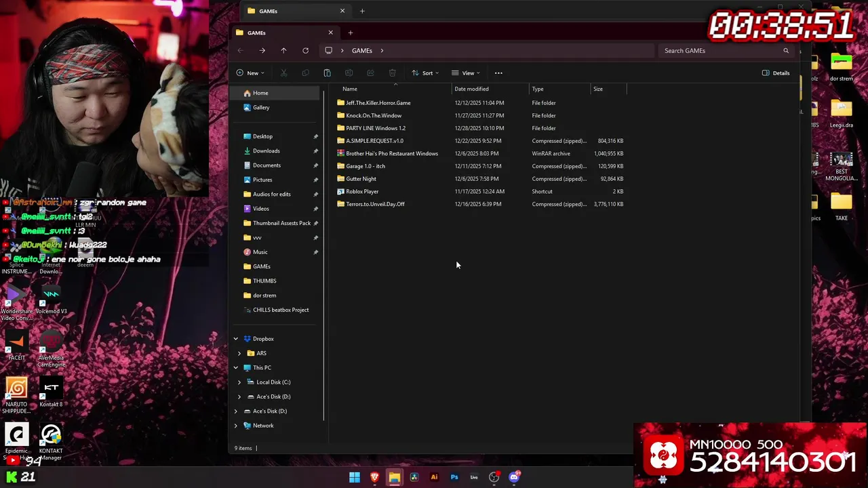Click the Delete trash icon
Viewport: 868px width, 488px height.
[x=392, y=73]
